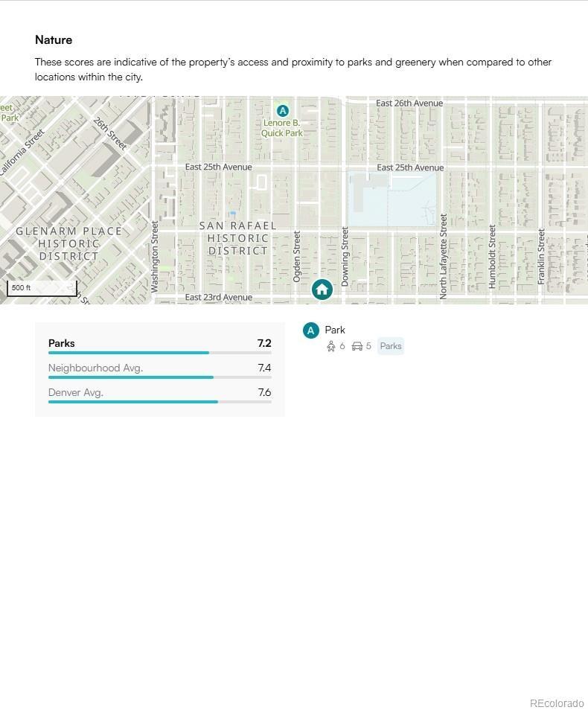Screen dimensions: 588x710
Task: Click the home marker on the map
Action: pyautogui.click(x=322, y=289)
